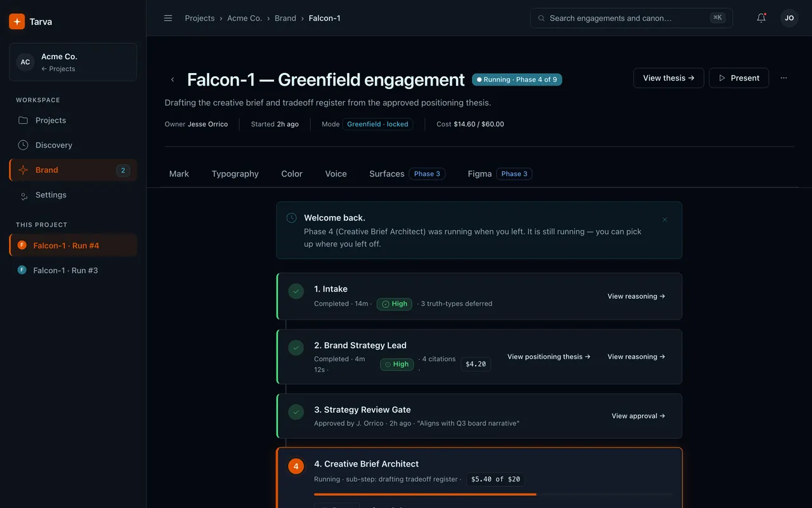Image resolution: width=812 pixels, height=508 pixels.
Task: Click the Tarva logo icon
Action: click(17, 22)
